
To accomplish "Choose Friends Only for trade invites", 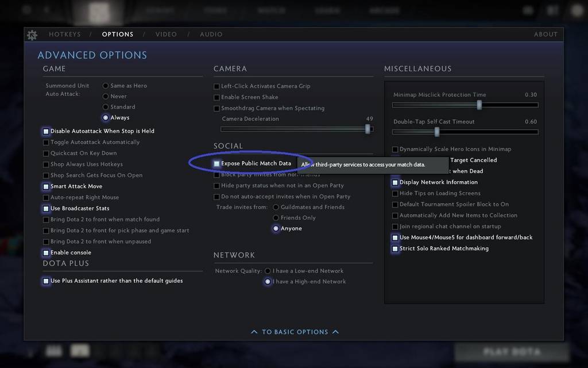I will coord(276,218).
